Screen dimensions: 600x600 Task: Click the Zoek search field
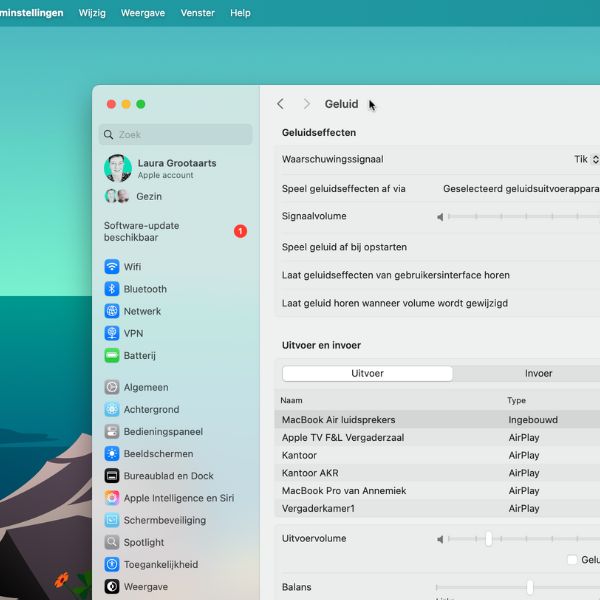176,134
